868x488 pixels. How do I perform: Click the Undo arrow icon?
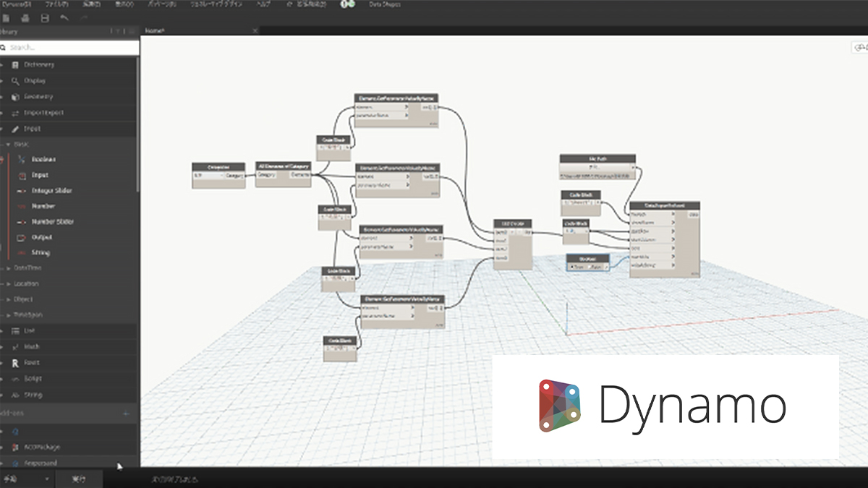[65, 17]
